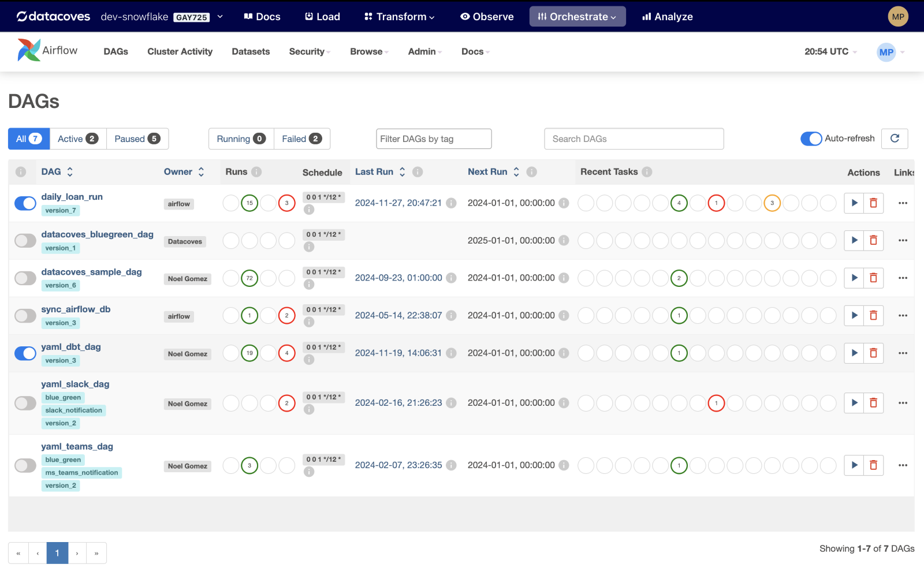Open three-dots menu for yaml_teams_dag row
This screenshot has height=579, width=924.
(903, 465)
